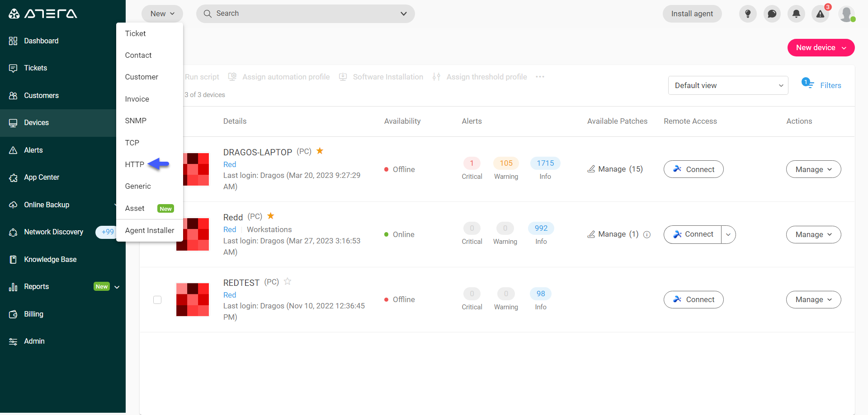The height and width of the screenshot is (415, 868).
Task: Select Agent Installer in New menu
Action: [x=150, y=230]
